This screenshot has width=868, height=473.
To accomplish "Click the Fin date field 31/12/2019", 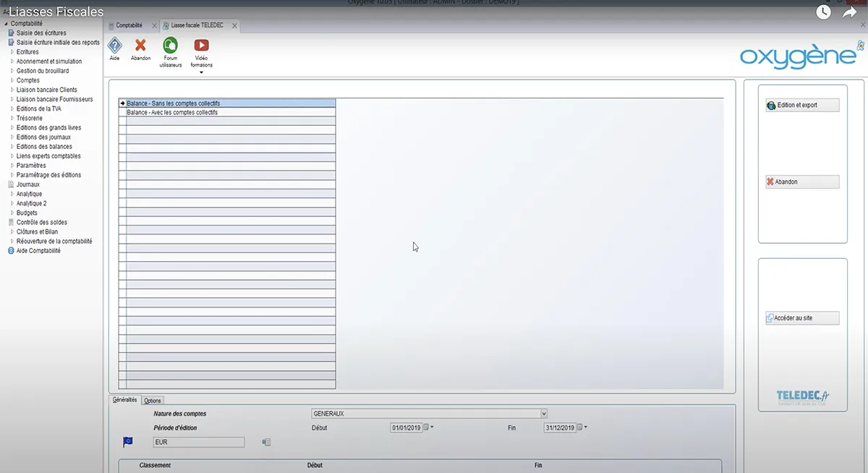I will (x=560, y=427).
